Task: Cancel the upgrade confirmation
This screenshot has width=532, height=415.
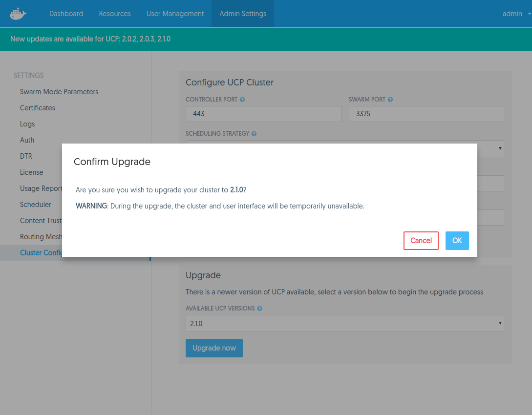Action: click(x=421, y=241)
